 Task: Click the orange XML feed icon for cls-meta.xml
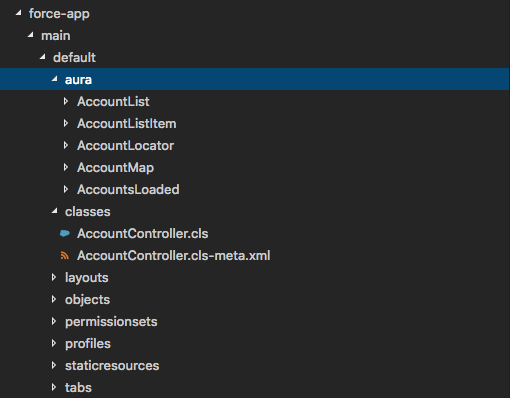click(65, 255)
